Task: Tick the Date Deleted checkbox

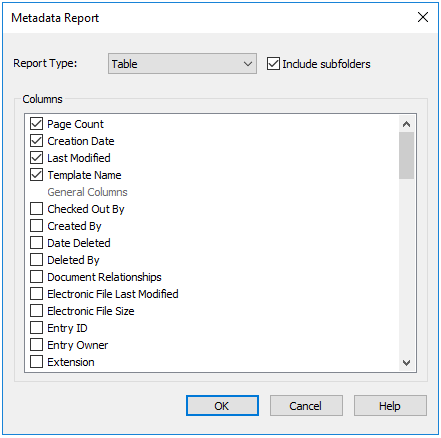Action: (36, 243)
